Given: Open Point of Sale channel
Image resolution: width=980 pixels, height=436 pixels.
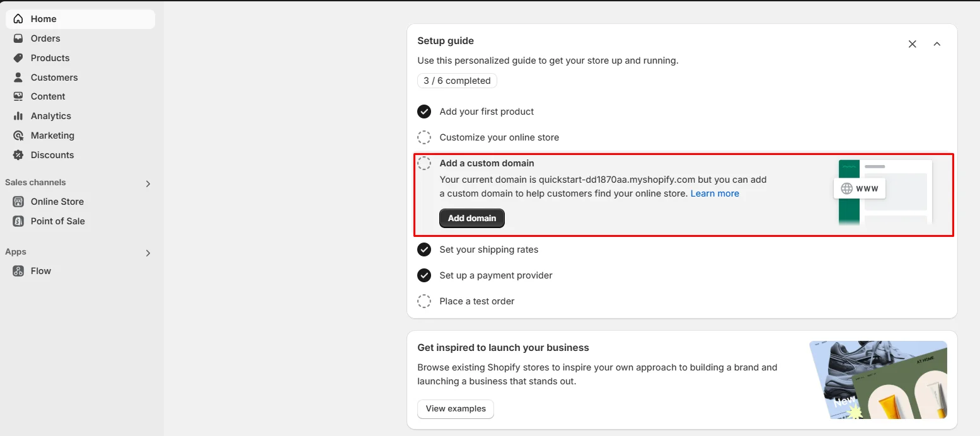Looking at the screenshot, I should pos(57,221).
